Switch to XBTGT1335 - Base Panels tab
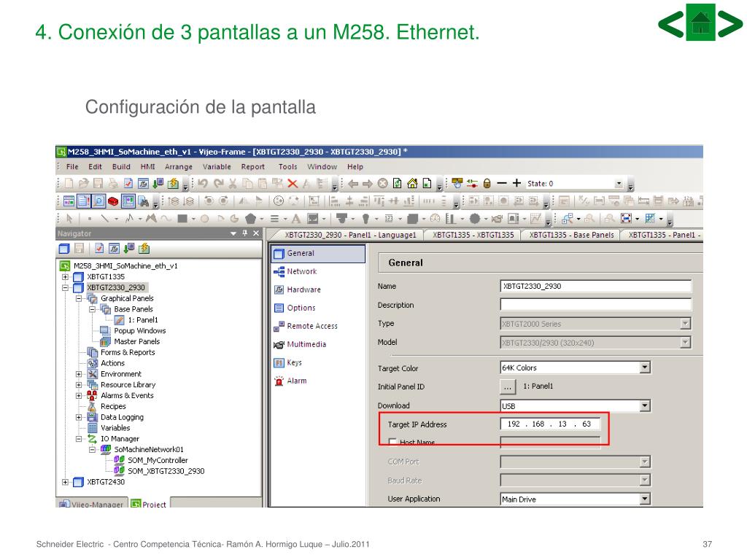Screen dimensions: 747x560 click(x=571, y=235)
